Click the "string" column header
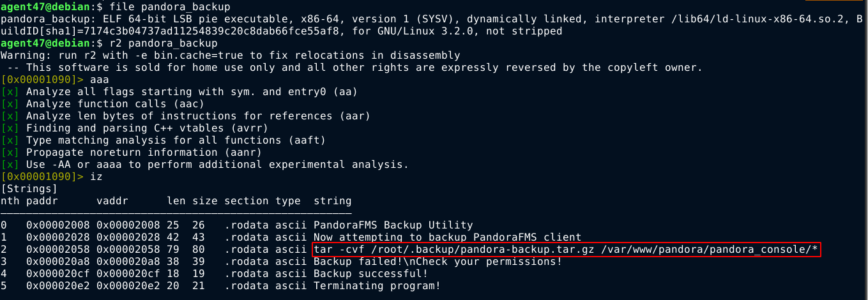Screen dimensions: 868x300 (x=332, y=201)
